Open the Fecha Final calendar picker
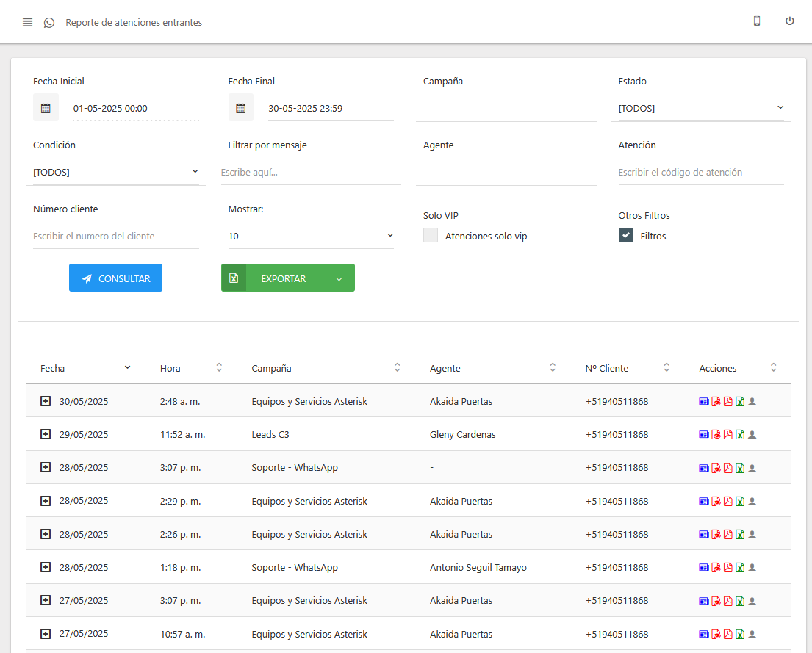This screenshot has height=653, width=812. [241, 108]
